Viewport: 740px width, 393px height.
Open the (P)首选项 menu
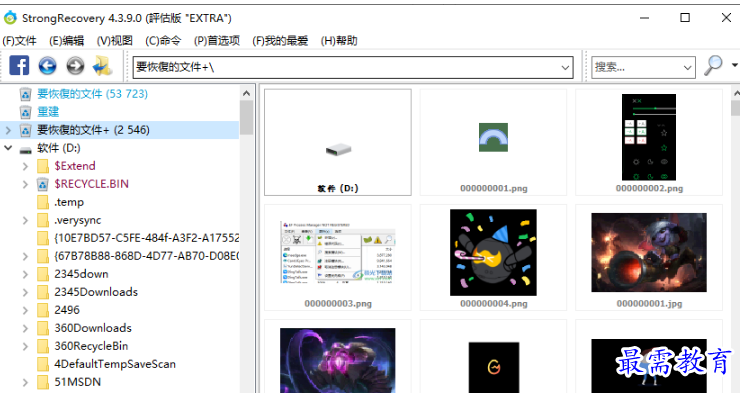coord(217,41)
